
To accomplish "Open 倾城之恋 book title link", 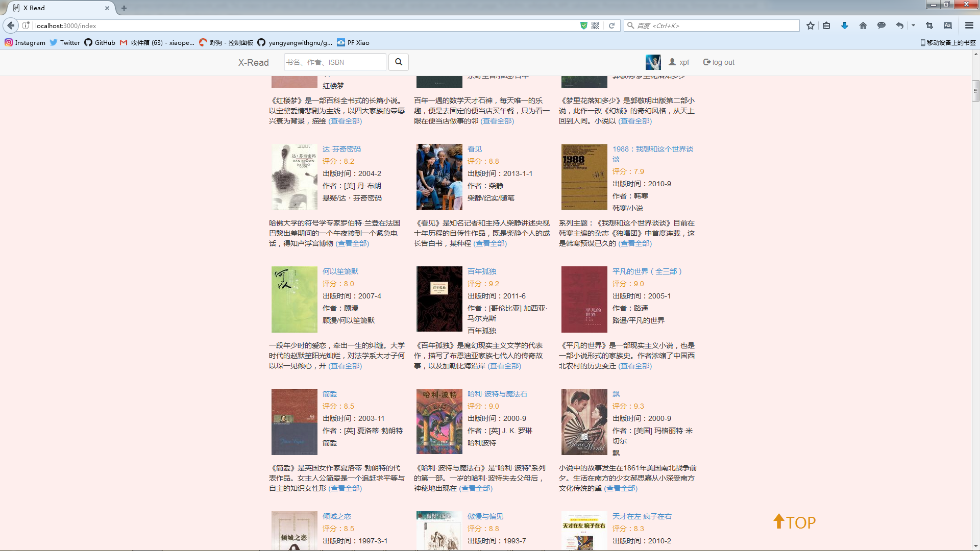I will tap(337, 516).
